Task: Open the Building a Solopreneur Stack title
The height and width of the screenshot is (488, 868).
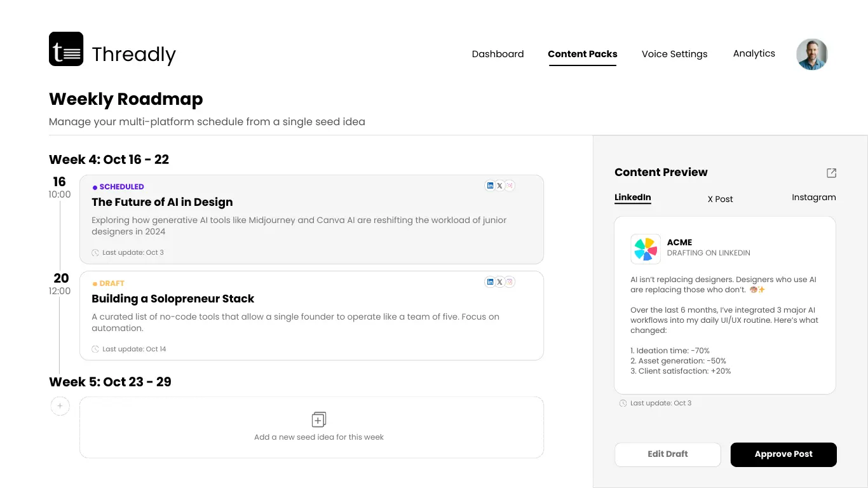Action: click(173, 299)
